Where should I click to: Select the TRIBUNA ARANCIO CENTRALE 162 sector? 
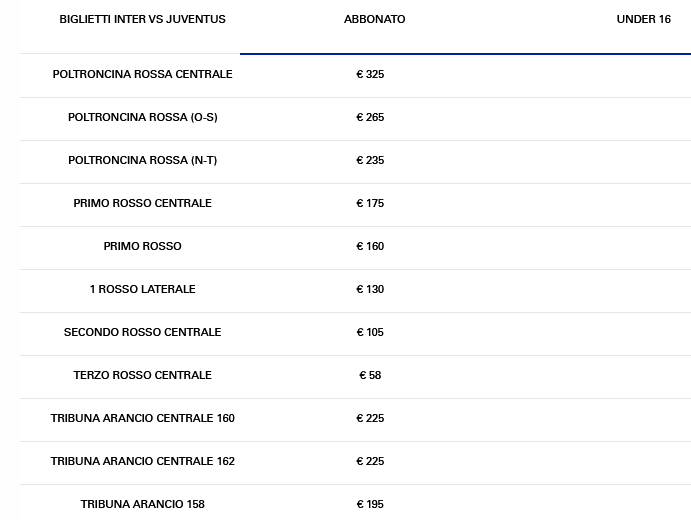tap(142, 461)
